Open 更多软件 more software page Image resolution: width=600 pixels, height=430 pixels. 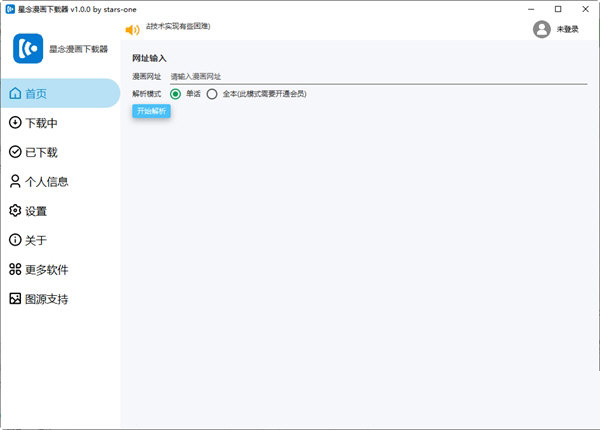tap(45, 269)
